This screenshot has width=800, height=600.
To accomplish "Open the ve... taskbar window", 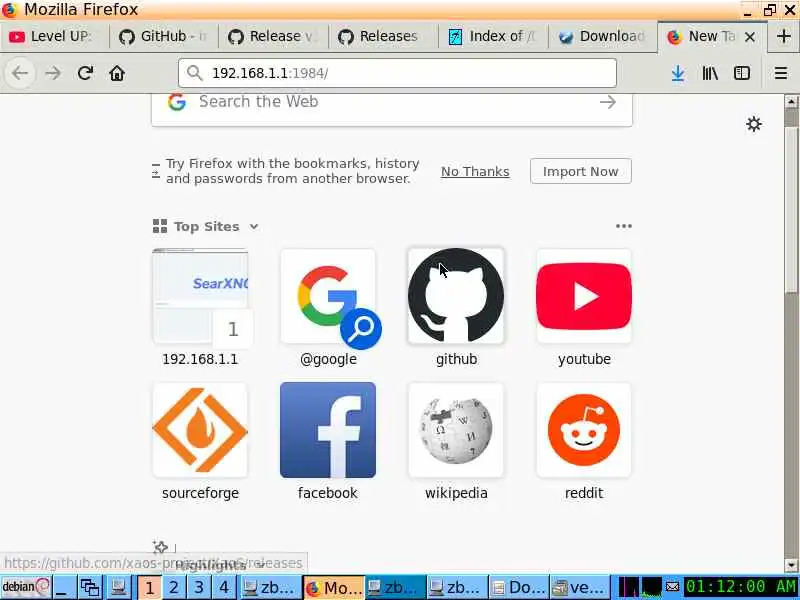I will coord(580,587).
